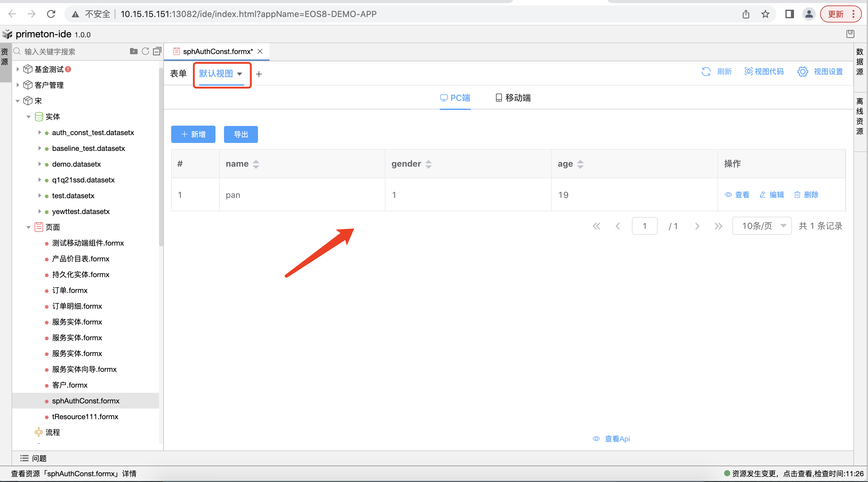Click the page number input field
The width and height of the screenshot is (868, 482).
pos(645,226)
